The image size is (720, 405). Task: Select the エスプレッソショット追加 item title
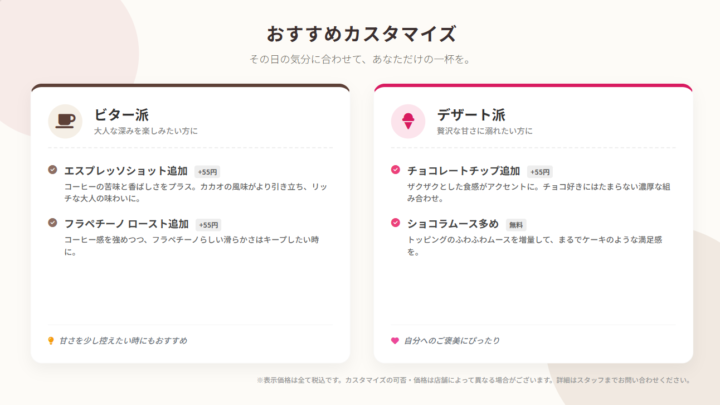point(126,171)
